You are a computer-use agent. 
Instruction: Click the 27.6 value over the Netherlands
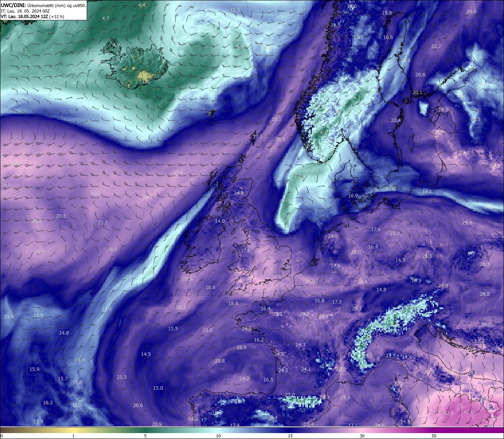[x=335, y=266]
